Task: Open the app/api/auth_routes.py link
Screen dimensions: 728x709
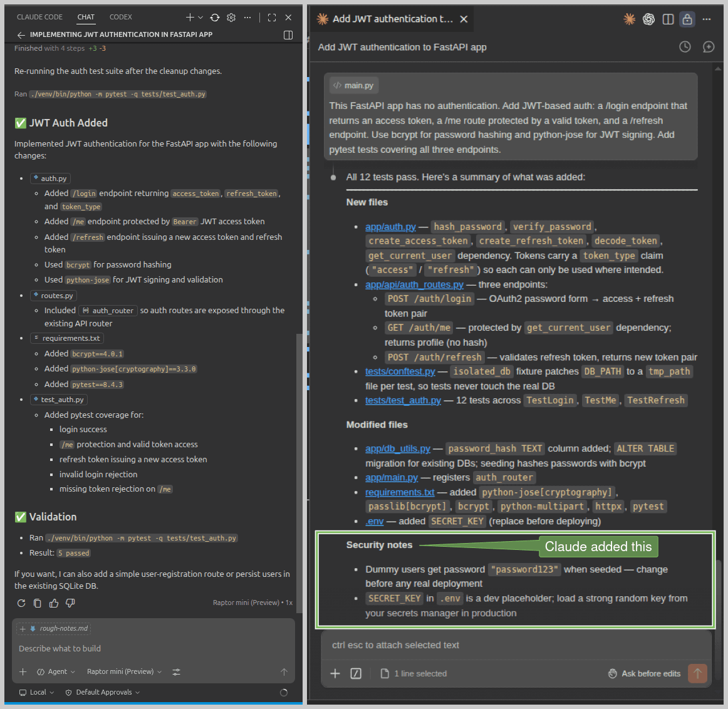Action: tap(414, 284)
